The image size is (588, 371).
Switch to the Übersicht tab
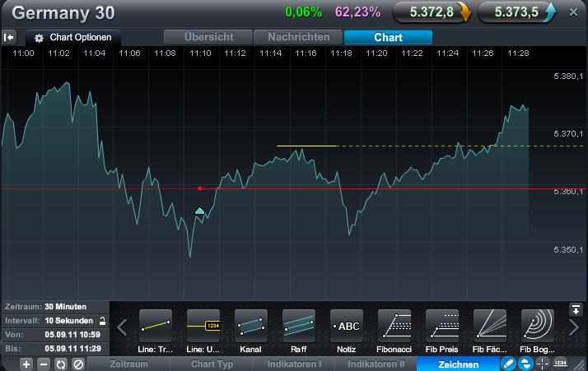[x=208, y=37]
